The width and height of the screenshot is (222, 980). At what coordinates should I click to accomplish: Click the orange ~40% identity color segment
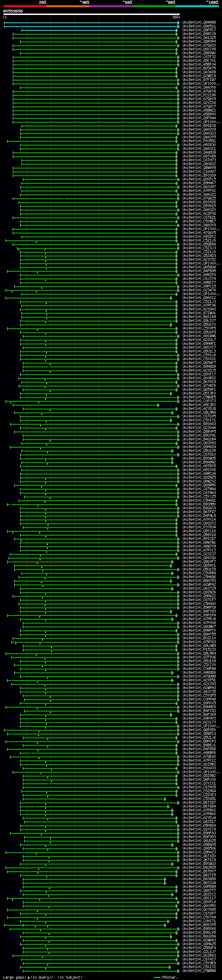(68, 6)
